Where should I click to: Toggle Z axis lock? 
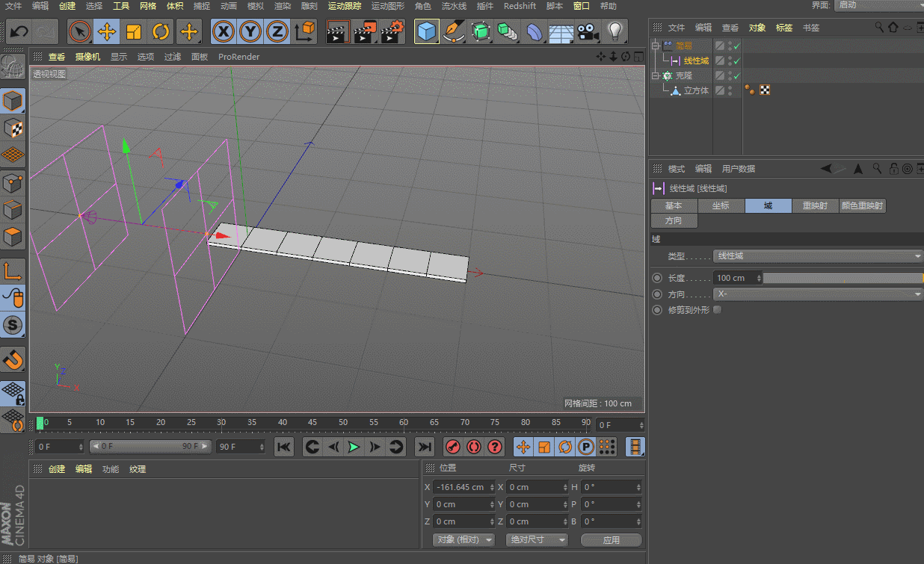[x=277, y=31]
